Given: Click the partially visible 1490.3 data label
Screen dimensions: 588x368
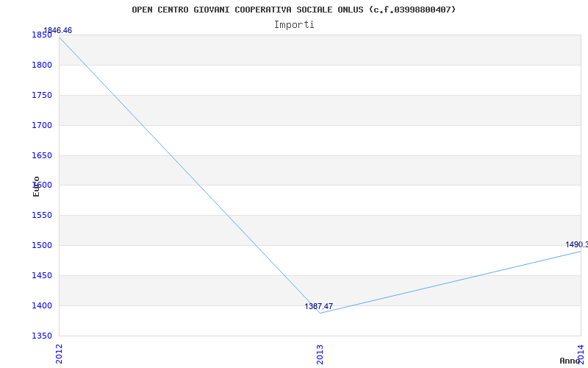Looking at the screenshot, I should click(577, 245).
